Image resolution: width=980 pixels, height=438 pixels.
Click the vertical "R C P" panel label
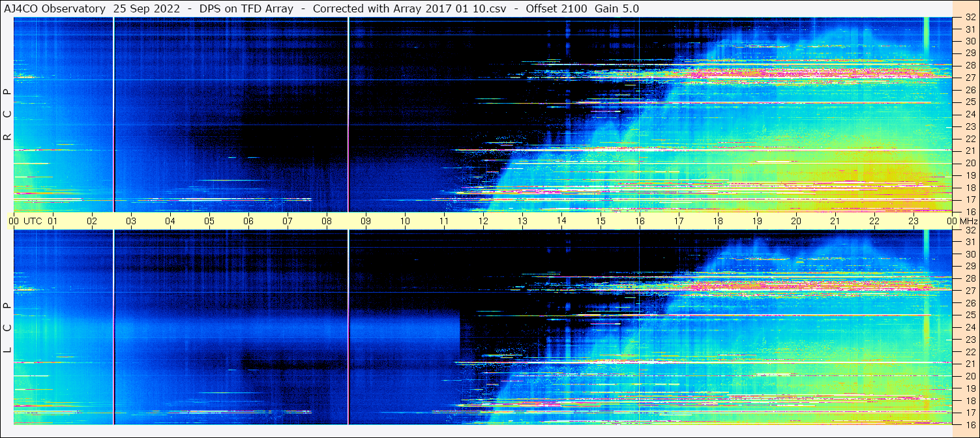click(x=8, y=114)
